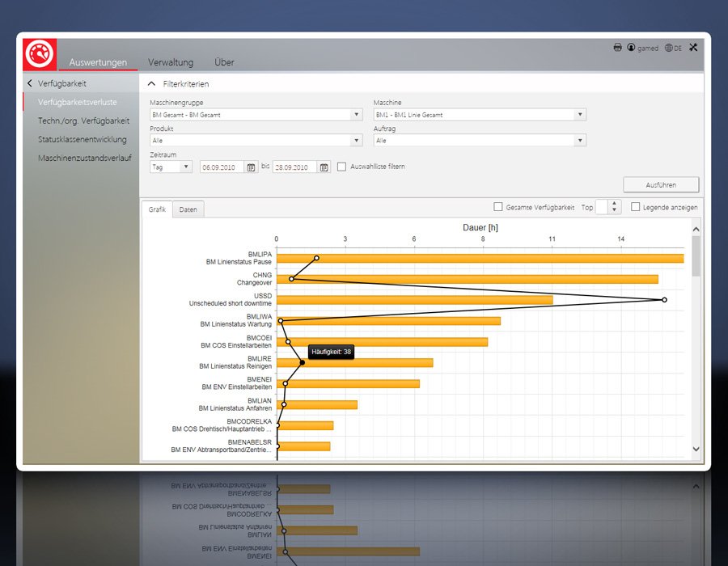Screen dimensions: 728x566
Task: Open the Über menu tab
Action: (x=224, y=62)
